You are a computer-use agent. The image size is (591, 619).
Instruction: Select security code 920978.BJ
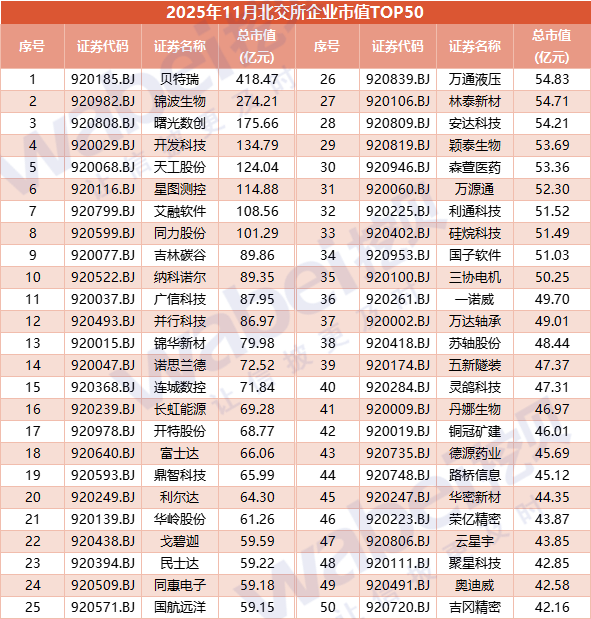[103, 431]
